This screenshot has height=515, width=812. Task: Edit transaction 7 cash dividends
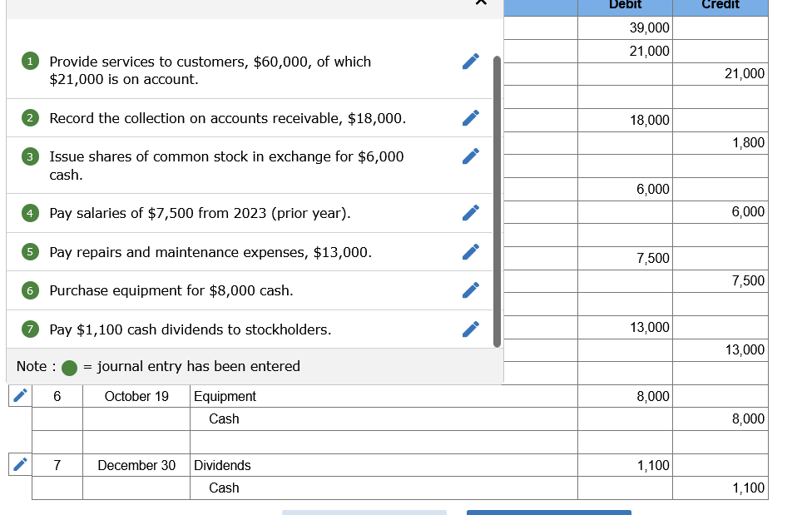point(471,329)
